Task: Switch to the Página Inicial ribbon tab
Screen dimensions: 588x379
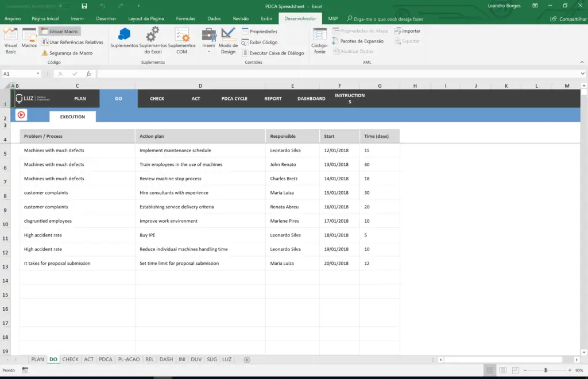Action: 45,18
